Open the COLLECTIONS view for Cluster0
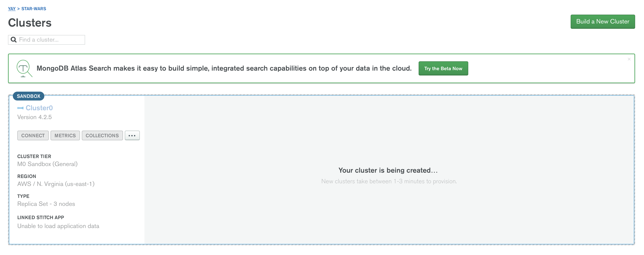The image size is (644, 255). (102, 135)
